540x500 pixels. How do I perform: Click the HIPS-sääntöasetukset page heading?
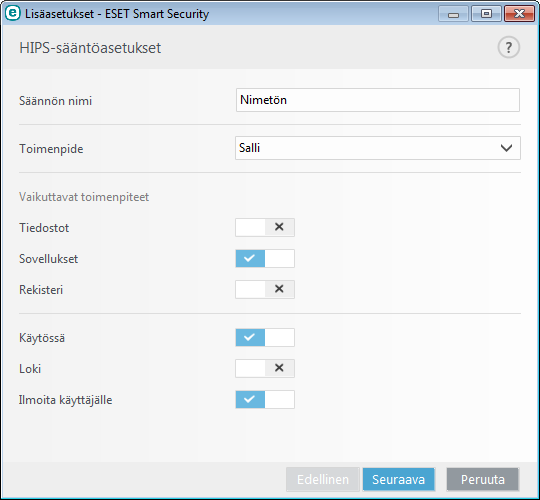(x=90, y=48)
